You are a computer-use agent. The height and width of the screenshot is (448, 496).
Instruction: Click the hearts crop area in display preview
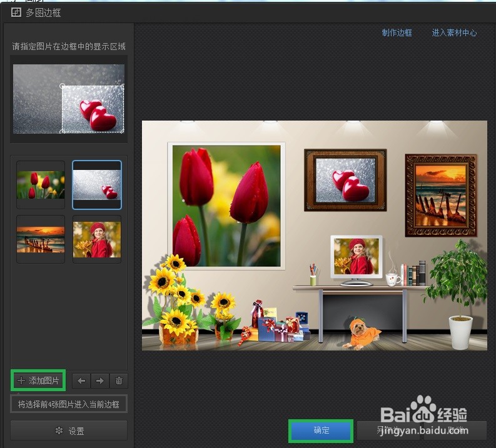point(93,109)
